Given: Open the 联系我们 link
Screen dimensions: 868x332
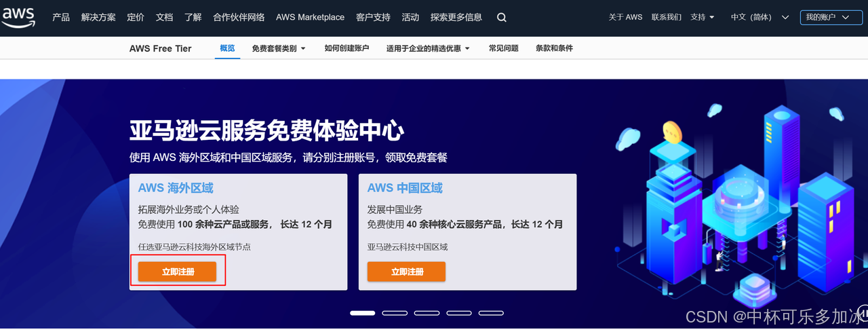Looking at the screenshot, I should tap(666, 18).
